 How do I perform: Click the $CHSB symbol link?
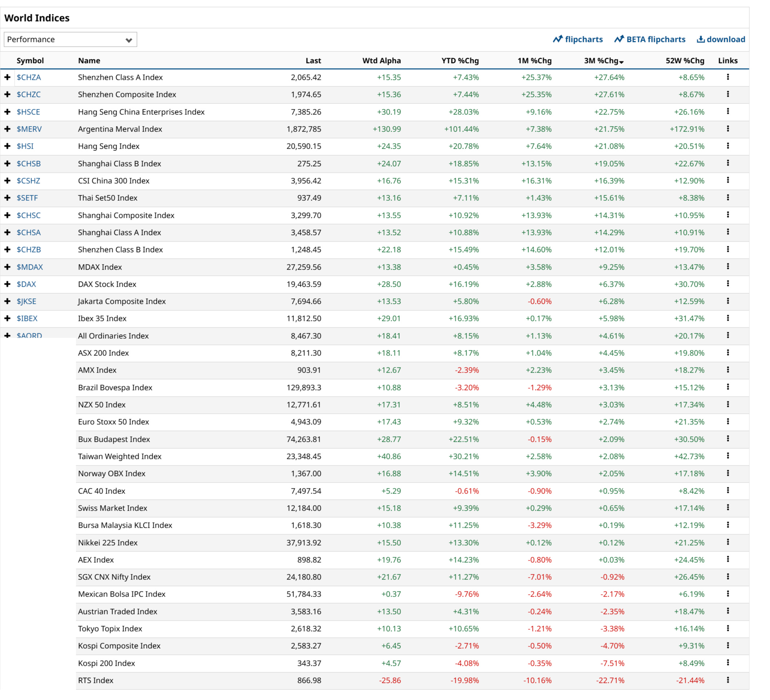pos(29,164)
